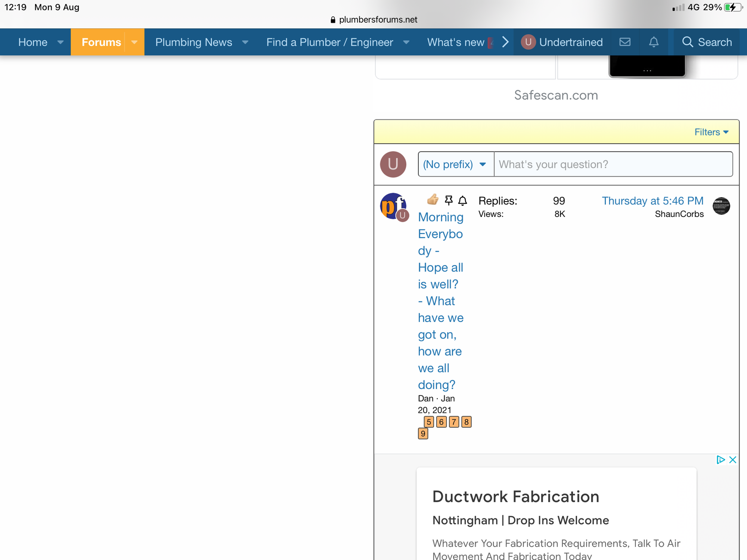The height and width of the screenshot is (560, 747).
Task: Click the Views count 8K
Action: click(x=560, y=214)
